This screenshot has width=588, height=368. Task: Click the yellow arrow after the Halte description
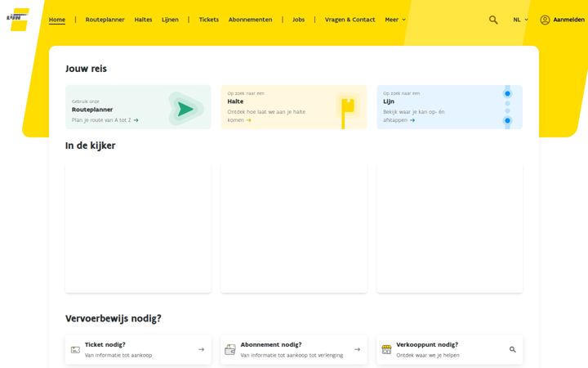click(248, 120)
